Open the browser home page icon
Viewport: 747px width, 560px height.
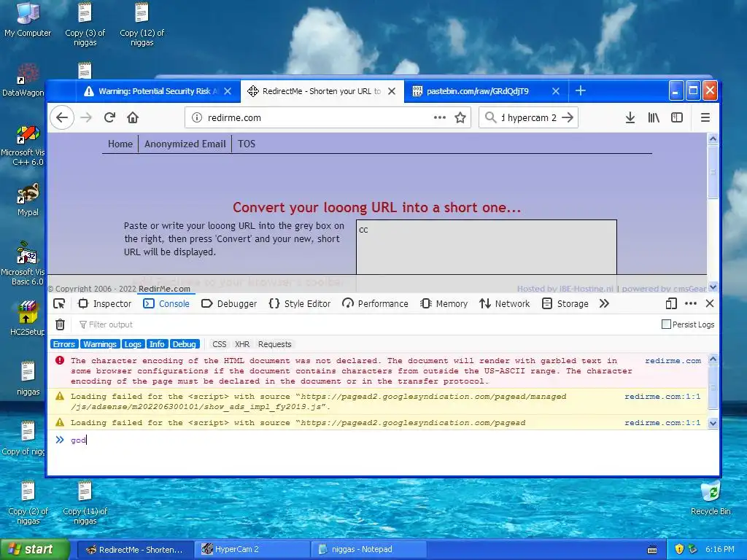tap(133, 117)
